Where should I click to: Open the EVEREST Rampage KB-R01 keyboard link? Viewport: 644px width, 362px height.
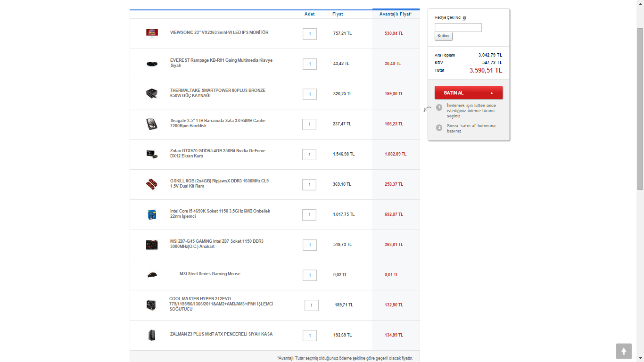point(221,63)
